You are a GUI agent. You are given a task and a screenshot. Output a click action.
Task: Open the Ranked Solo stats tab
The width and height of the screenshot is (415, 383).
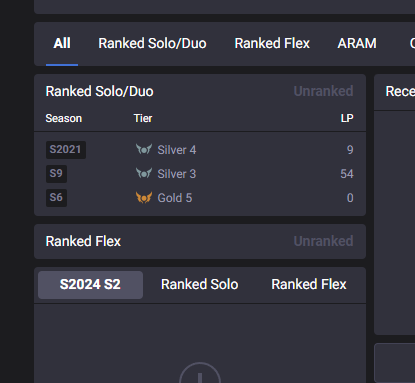coord(200,285)
